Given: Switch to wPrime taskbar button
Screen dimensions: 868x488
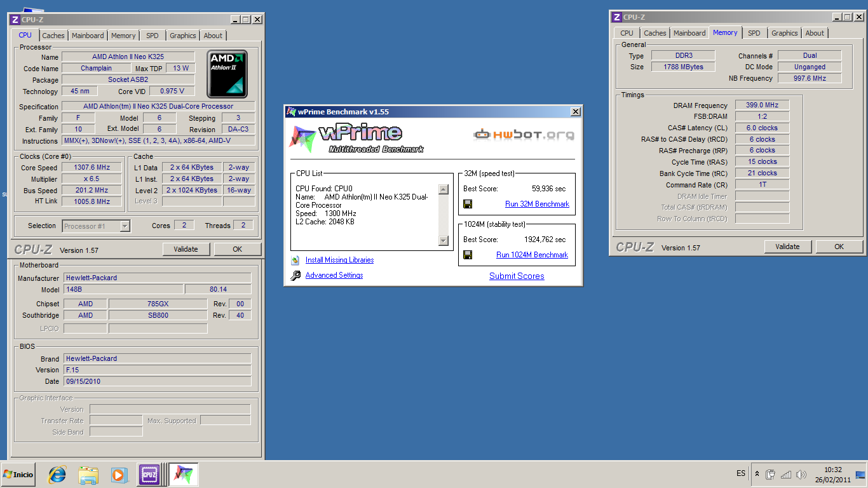Looking at the screenshot, I should click(184, 474).
